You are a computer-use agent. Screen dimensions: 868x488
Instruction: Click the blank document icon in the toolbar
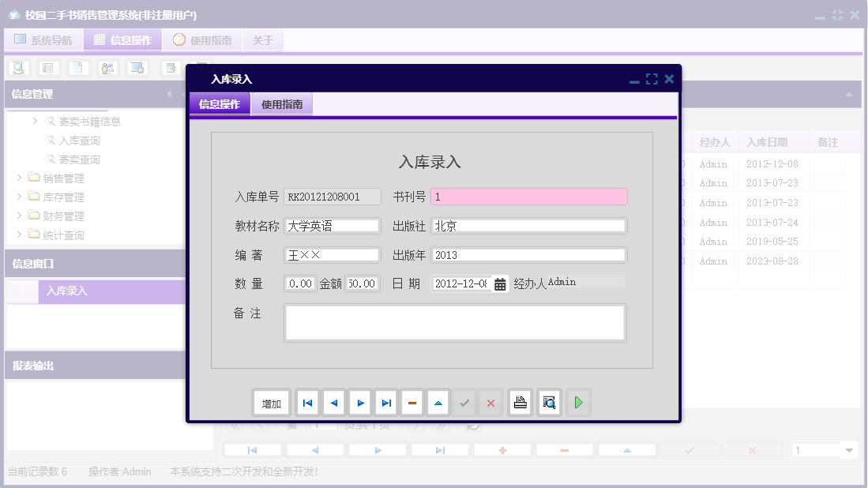pos(77,68)
